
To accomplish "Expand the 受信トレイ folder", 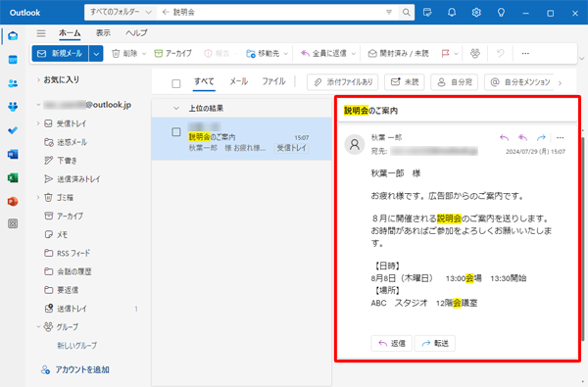I will point(38,123).
